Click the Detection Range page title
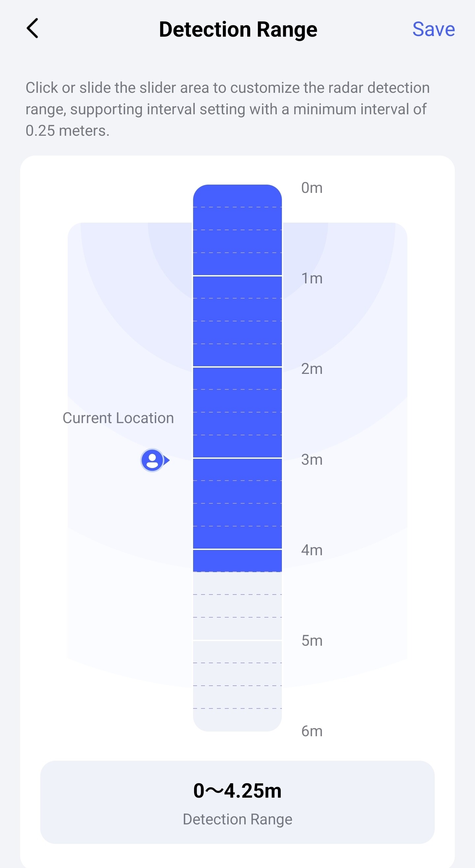 coord(238,29)
